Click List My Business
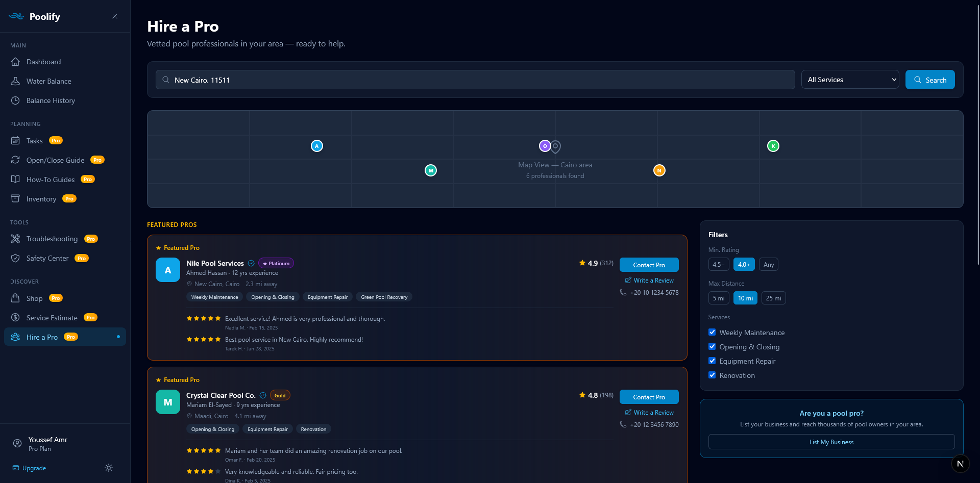 coord(831,442)
